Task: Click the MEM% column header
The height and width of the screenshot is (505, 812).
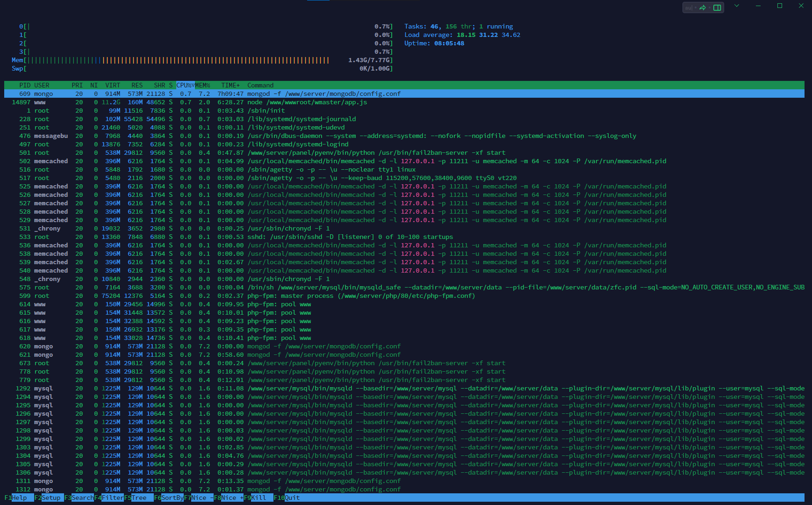Action: (x=203, y=85)
